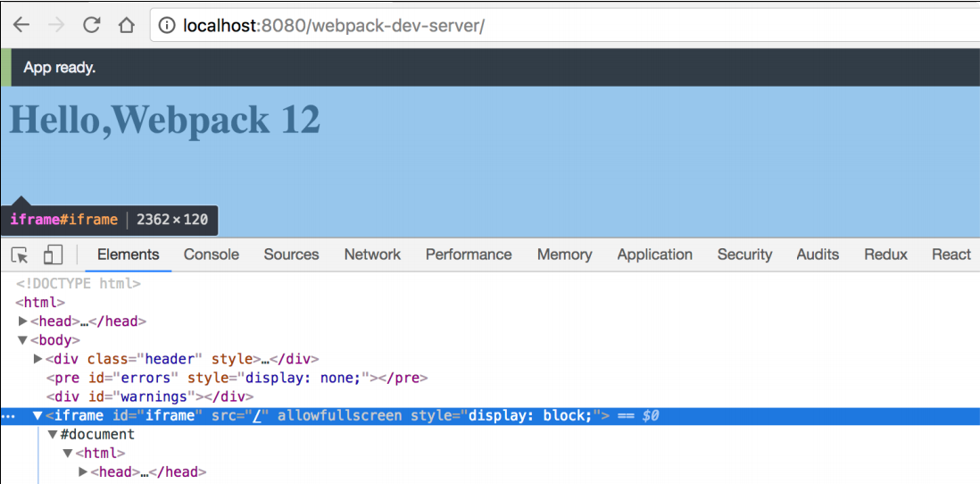Click the allowfullscreen attribute on the iframe
This screenshot has height=484, width=980.
click(339, 415)
